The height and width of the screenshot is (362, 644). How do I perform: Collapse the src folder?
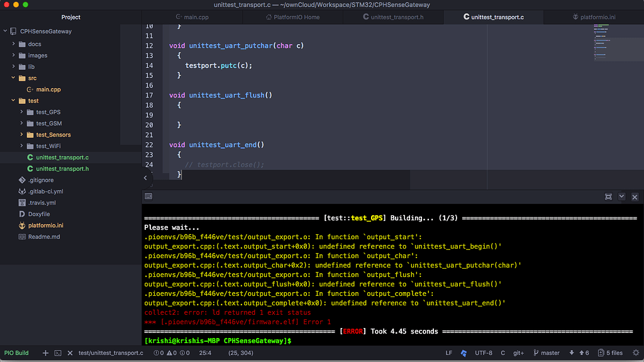pos(14,77)
